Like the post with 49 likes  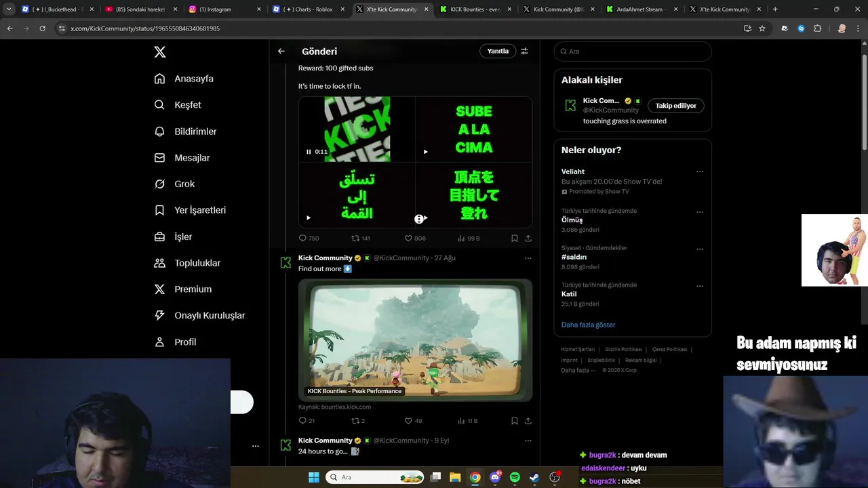pyautogui.click(x=413, y=421)
